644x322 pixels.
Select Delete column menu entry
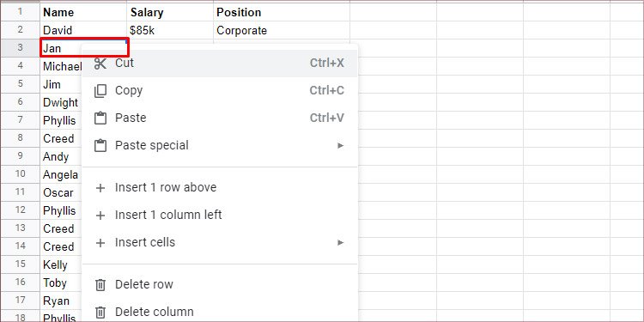click(220, 312)
